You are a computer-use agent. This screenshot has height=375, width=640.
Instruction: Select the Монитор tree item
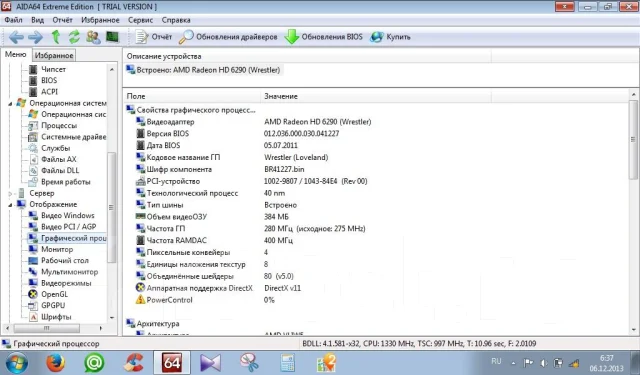click(x=51, y=249)
